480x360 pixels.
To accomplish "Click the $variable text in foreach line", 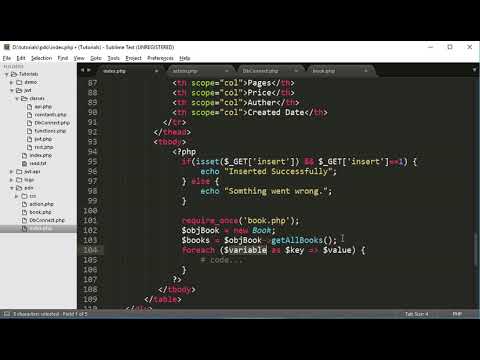I will click(x=246, y=250).
